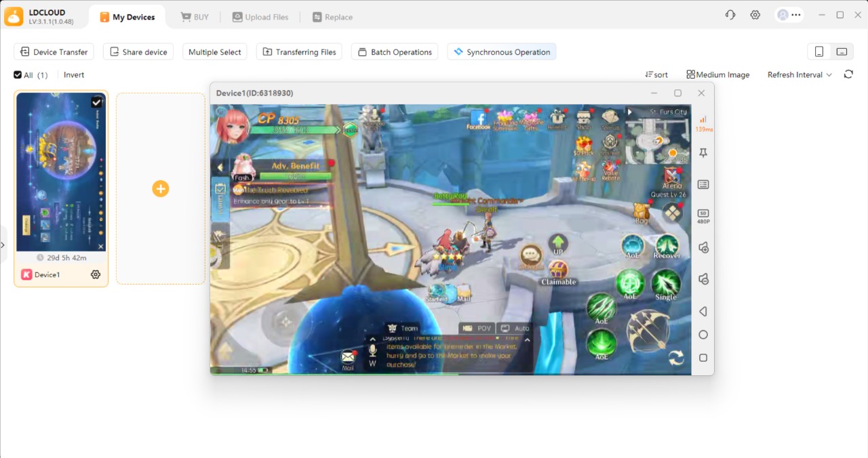
Task: Open the Claimable treasure chest icon
Action: coord(558,272)
